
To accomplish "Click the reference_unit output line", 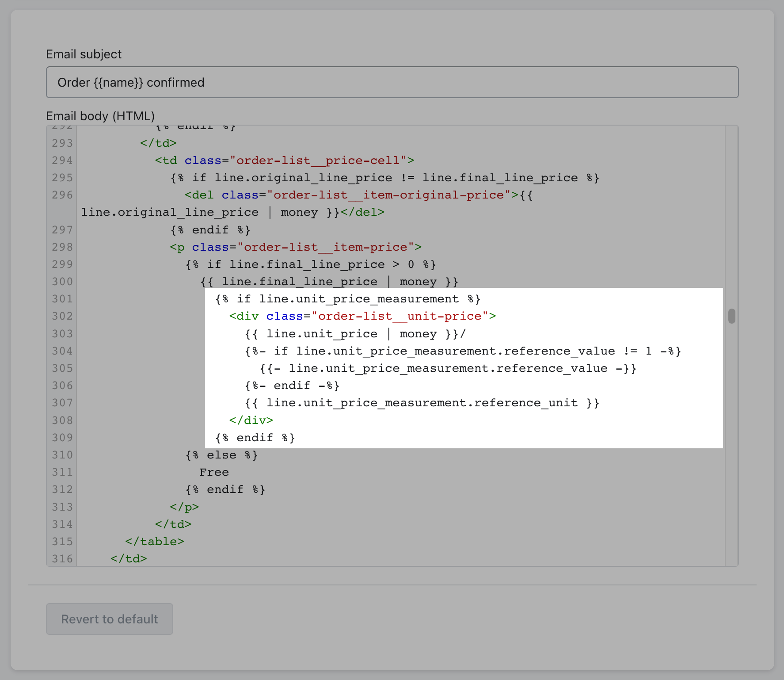I will pyautogui.click(x=422, y=403).
